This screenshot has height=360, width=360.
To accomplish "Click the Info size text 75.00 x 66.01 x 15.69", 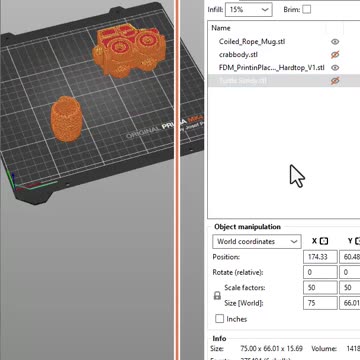I will coord(271,349).
